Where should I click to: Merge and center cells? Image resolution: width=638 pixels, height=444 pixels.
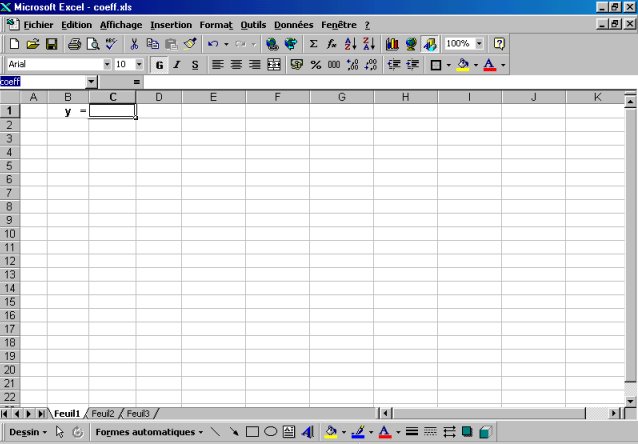click(274, 65)
